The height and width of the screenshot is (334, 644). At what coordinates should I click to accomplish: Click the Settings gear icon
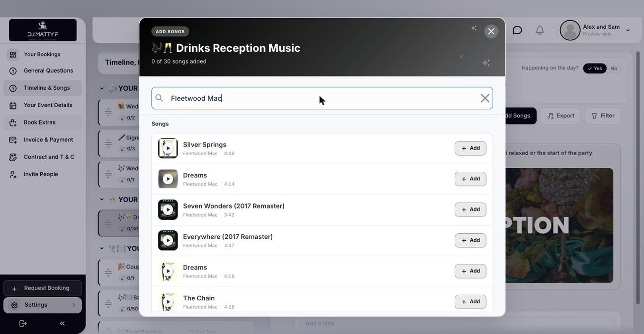click(14, 305)
